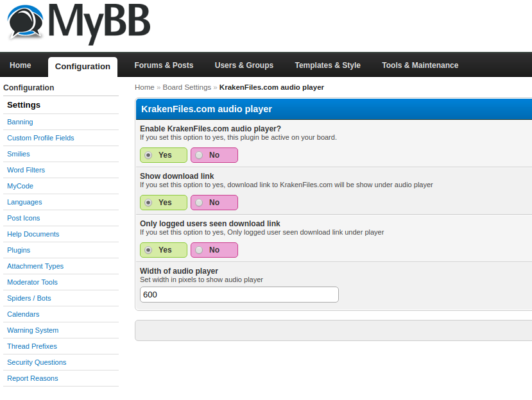This screenshot has width=532, height=400.
Task: Select the Configuration tab
Action: coord(82,67)
